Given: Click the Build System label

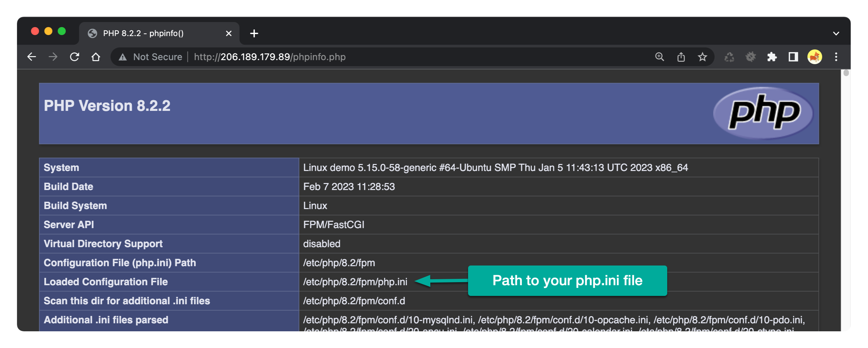Looking at the screenshot, I should [75, 206].
